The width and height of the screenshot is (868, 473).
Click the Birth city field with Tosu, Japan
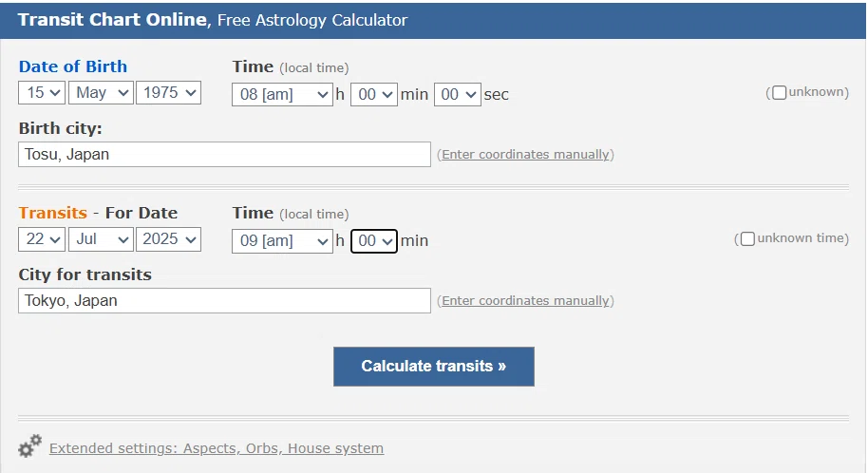click(224, 154)
